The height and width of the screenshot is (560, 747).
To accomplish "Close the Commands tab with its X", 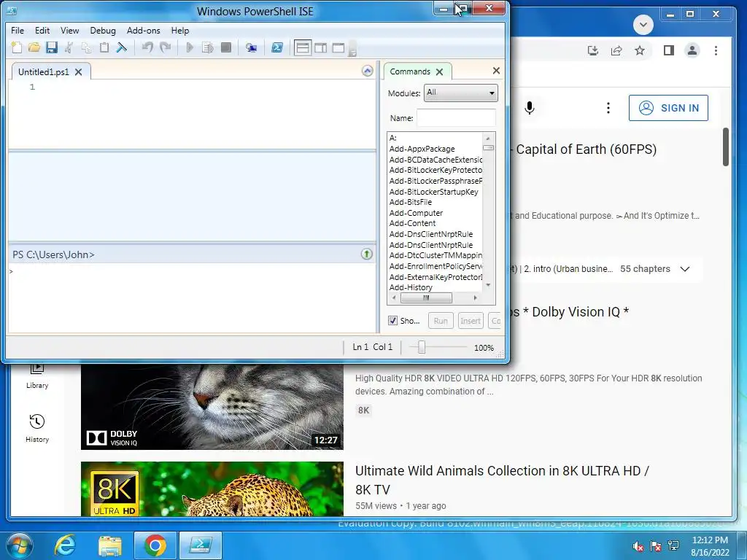I will pos(439,71).
